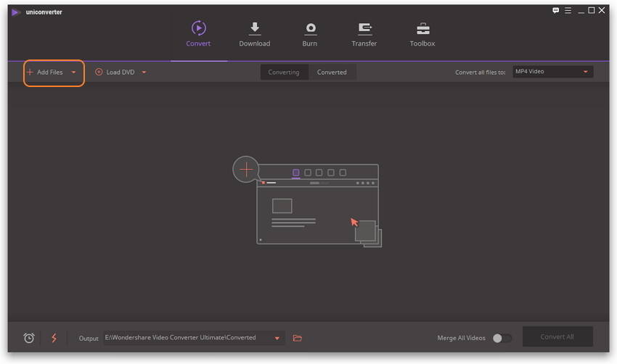The image size is (617, 364).
Task: Switch to the Download section
Action: 255,34
